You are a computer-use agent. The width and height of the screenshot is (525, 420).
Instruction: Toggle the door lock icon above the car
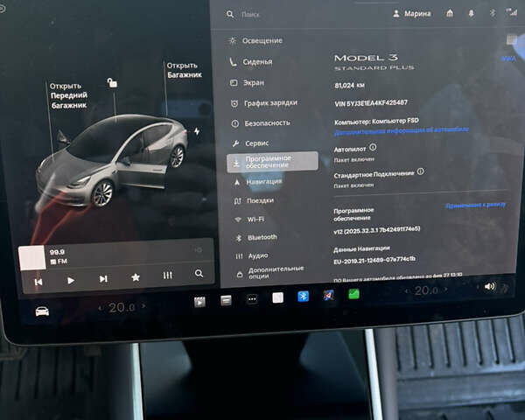pos(111,83)
